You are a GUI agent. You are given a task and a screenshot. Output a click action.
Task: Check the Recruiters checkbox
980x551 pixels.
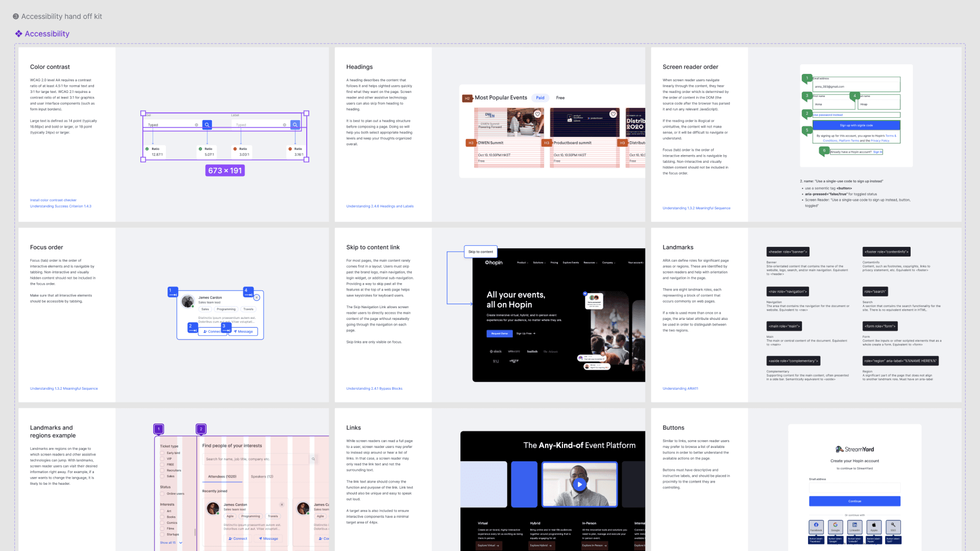coord(162,470)
